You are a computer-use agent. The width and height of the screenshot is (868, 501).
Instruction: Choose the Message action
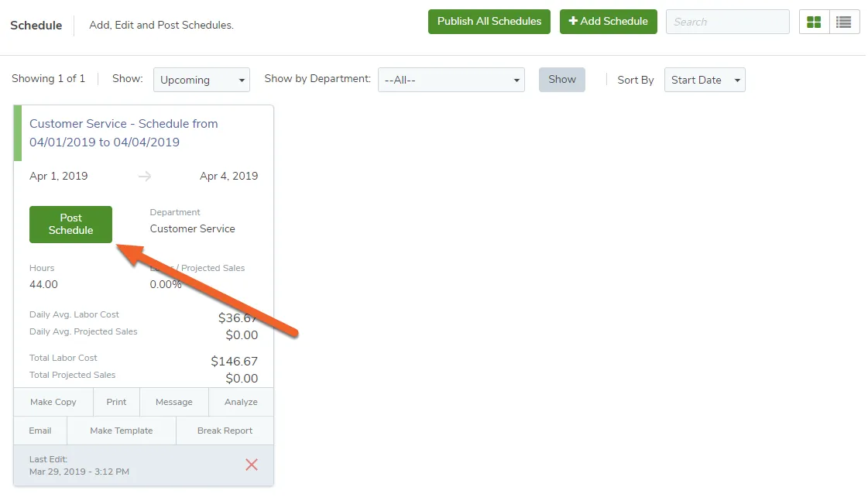[173, 402]
